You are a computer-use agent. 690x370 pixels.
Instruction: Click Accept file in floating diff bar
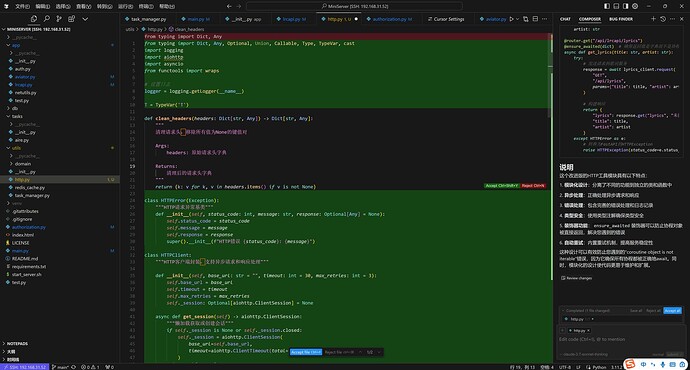point(306,352)
